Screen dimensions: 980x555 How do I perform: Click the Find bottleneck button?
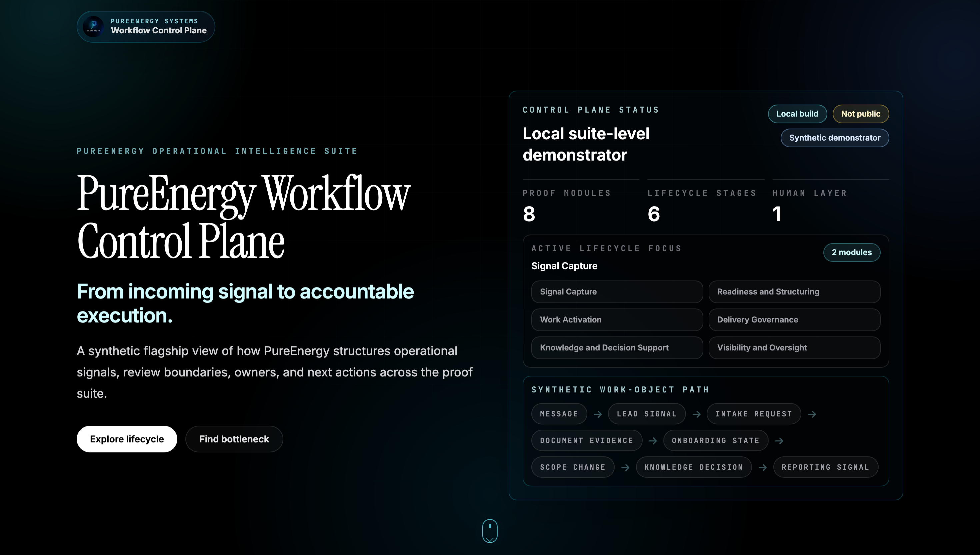pos(234,439)
